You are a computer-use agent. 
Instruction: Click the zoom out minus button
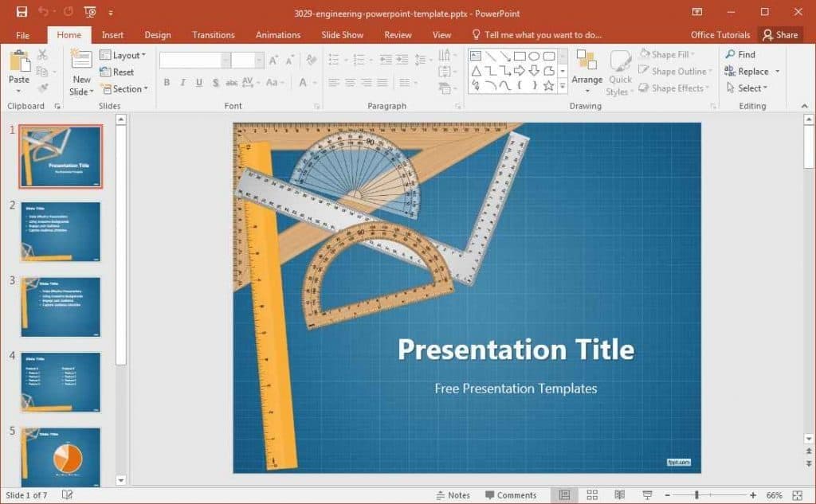[x=667, y=495]
